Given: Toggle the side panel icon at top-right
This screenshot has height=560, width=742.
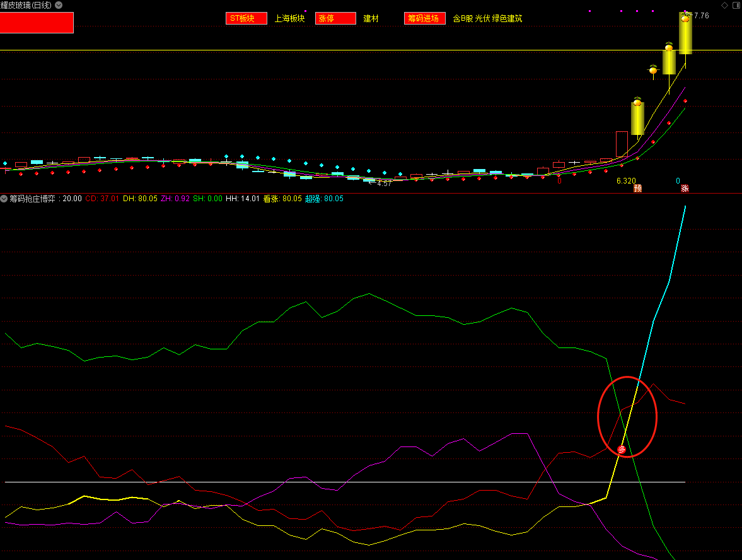Looking at the screenshot, I should [x=736, y=5].
